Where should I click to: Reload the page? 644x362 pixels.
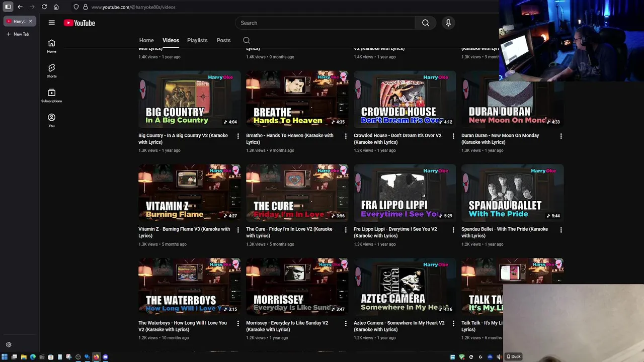pos(44,7)
